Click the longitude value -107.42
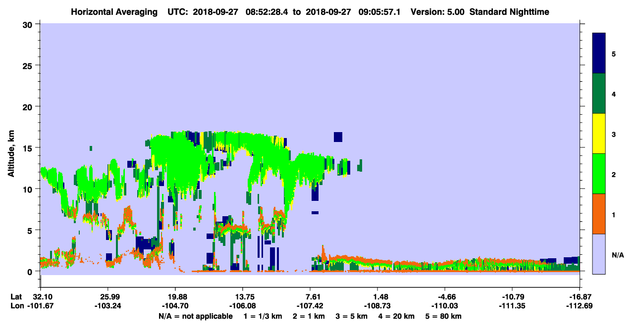The width and height of the screenshot is (644, 330). pos(310,306)
